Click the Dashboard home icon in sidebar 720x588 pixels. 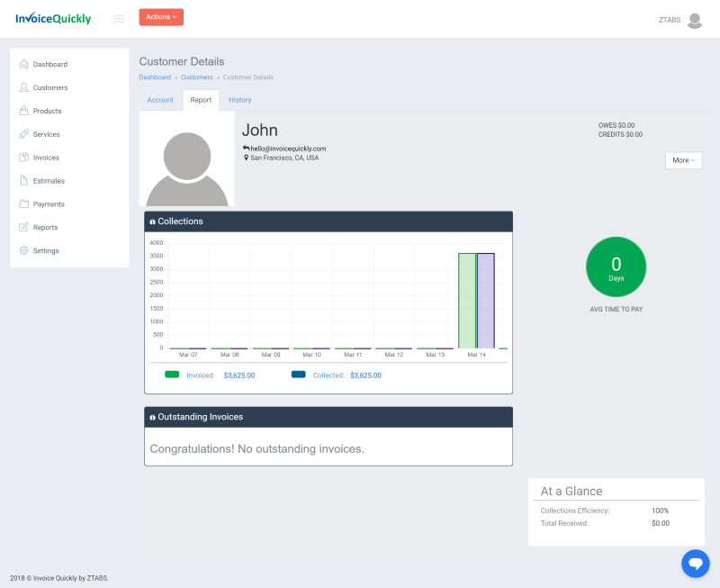pos(23,64)
